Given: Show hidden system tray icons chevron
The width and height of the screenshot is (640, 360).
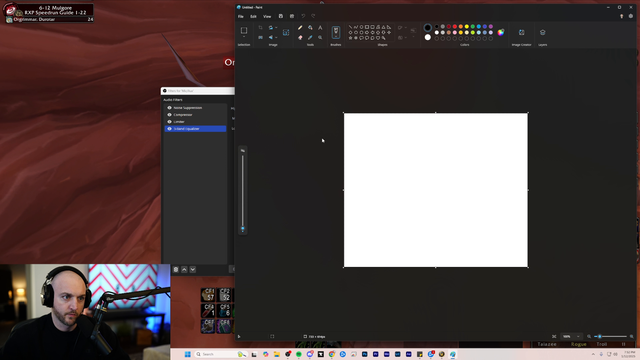Looking at the screenshot, I should pos(593,354).
